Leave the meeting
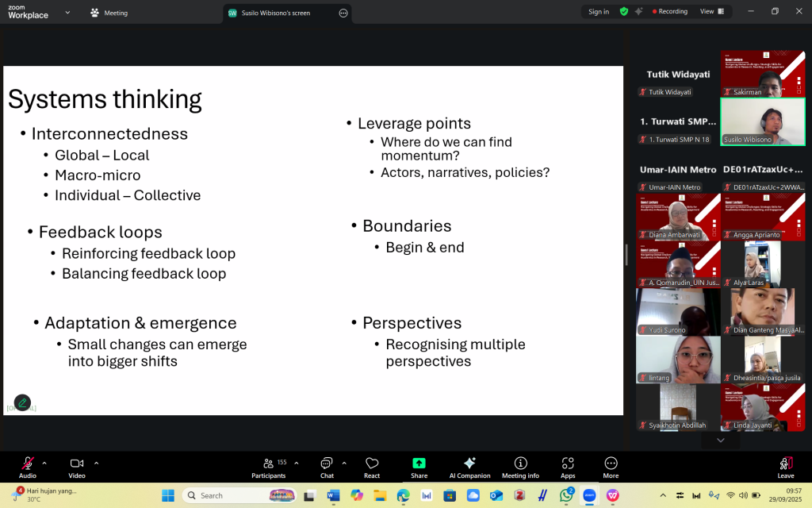The image size is (812, 508). tap(786, 467)
